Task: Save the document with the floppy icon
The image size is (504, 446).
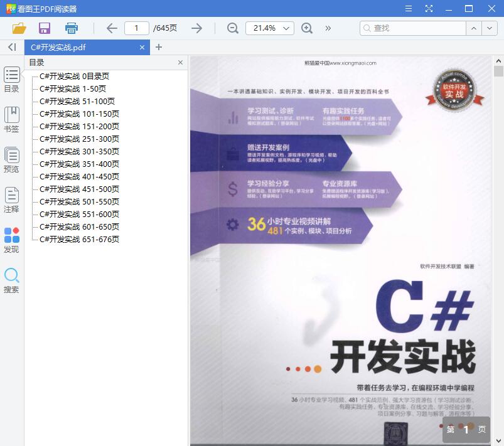Action: [x=45, y=28]
